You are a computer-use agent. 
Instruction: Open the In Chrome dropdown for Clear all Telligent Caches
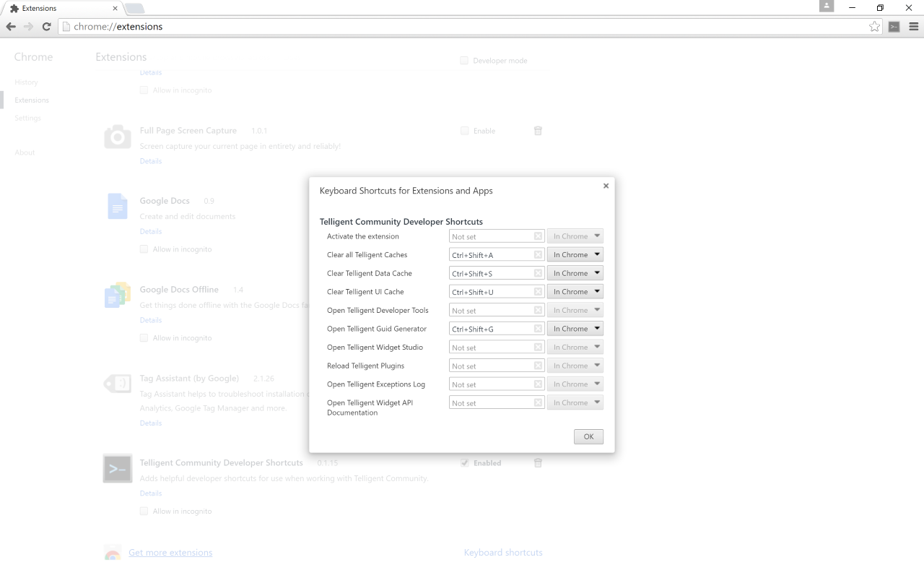[575, 254]
